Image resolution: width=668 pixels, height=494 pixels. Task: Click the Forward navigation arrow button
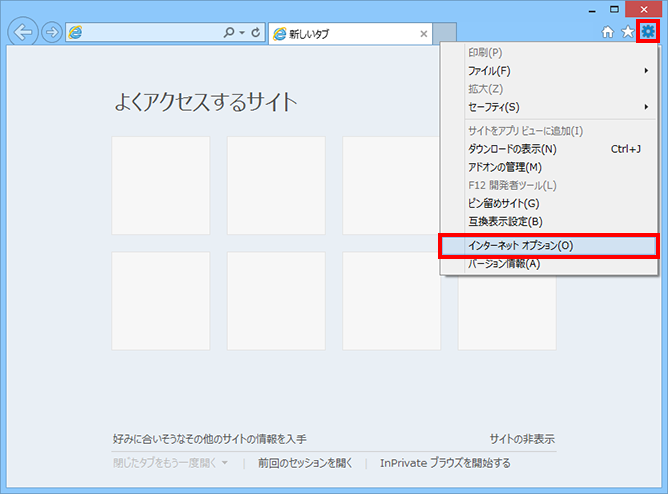point(51,32)
